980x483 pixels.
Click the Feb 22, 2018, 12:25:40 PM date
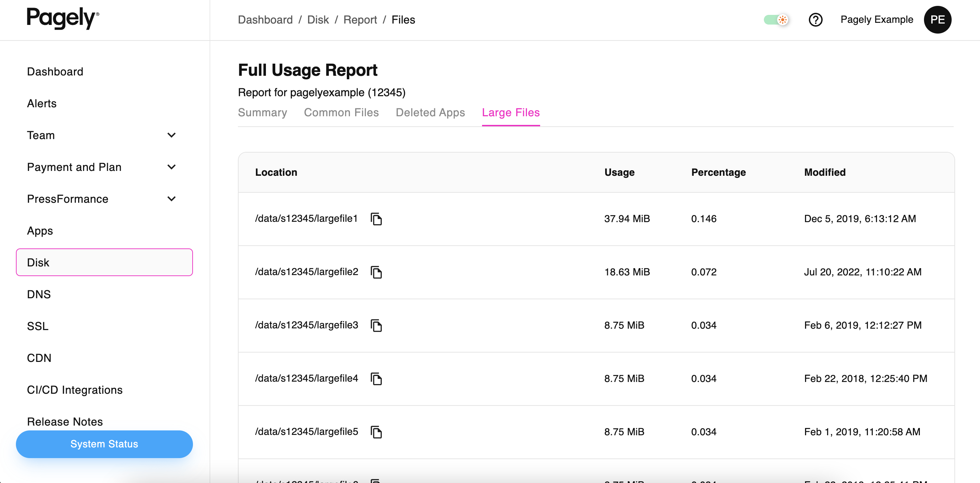pos(866,379)
